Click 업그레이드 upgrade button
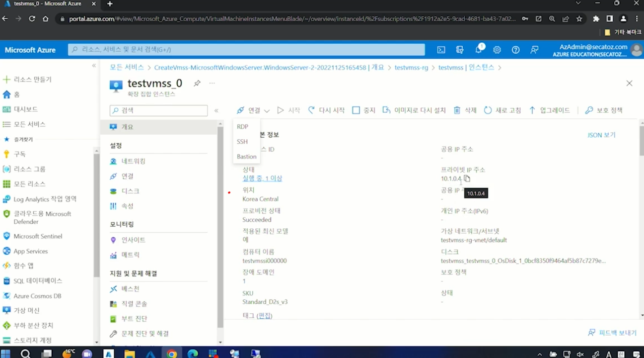644x358 pixels. click(x=549, y=110)
